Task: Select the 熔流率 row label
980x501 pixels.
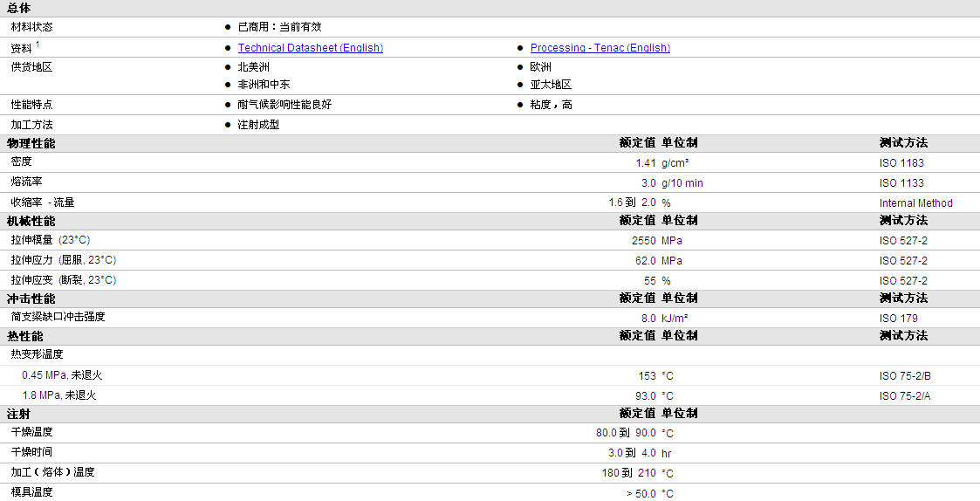Action: [26, 182]
